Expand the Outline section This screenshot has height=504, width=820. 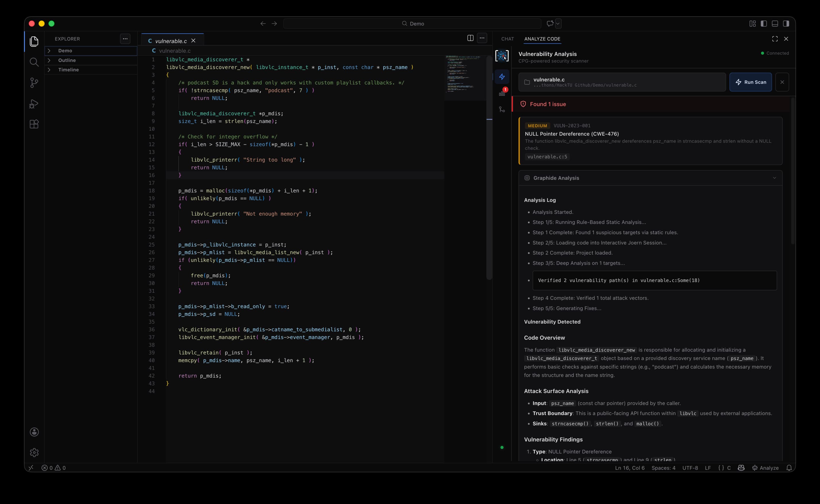click(67, 60)
